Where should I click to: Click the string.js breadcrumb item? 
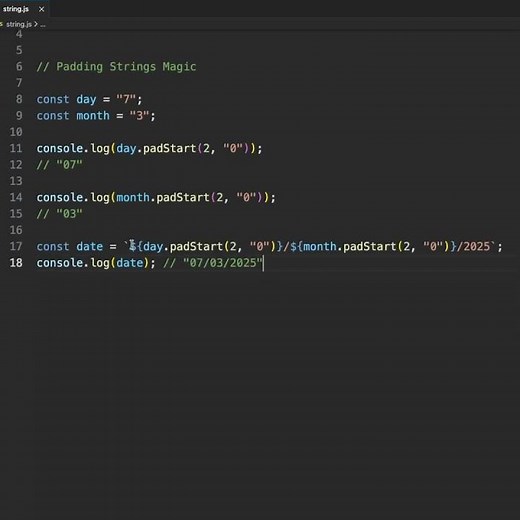point(19,24)
